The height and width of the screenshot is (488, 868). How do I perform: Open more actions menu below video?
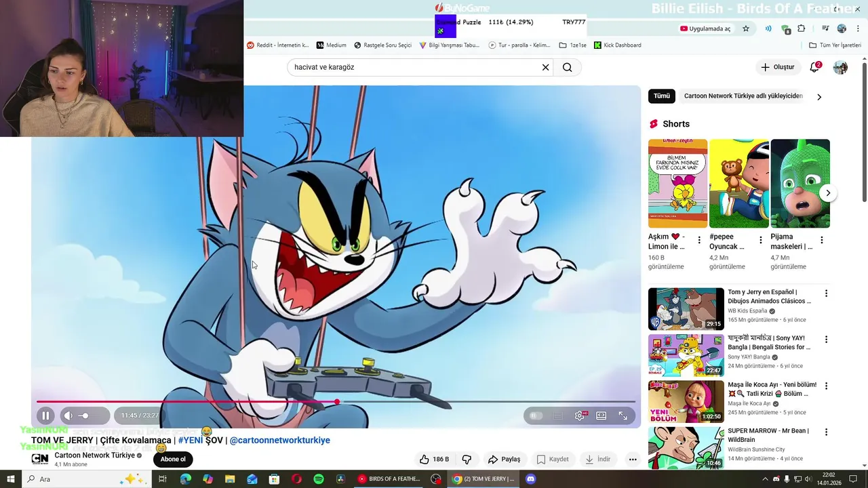coord(633,459)
